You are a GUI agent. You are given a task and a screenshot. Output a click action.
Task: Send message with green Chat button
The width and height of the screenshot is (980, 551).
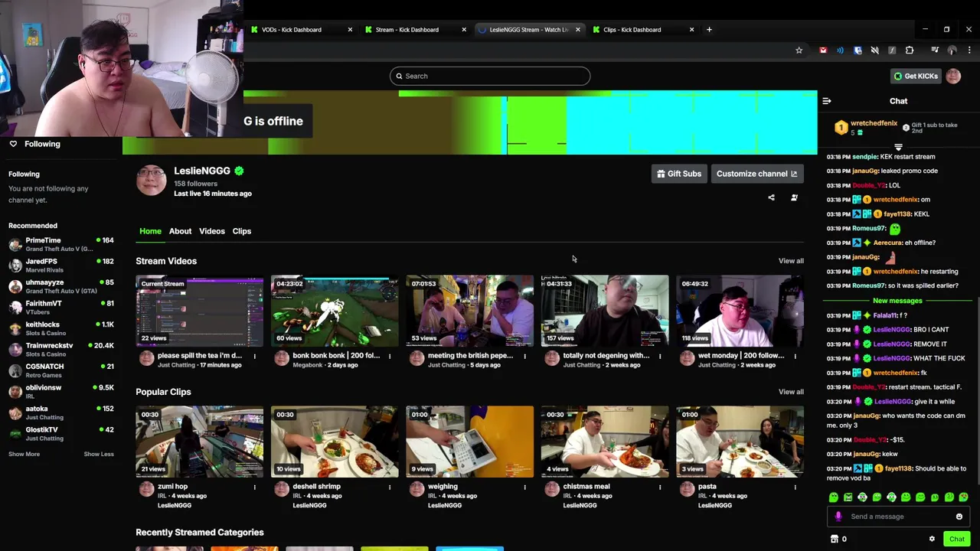tap(956, 539)
